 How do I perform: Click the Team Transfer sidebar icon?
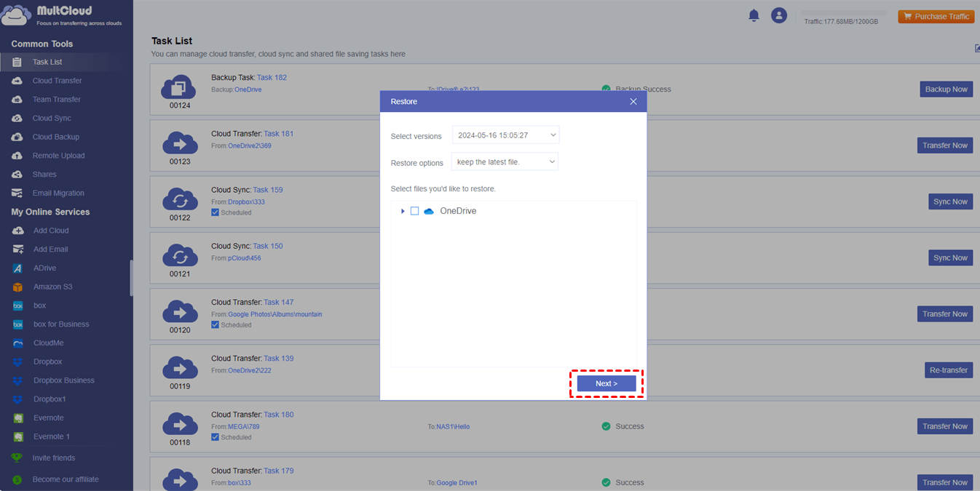[x=17, y=100]
